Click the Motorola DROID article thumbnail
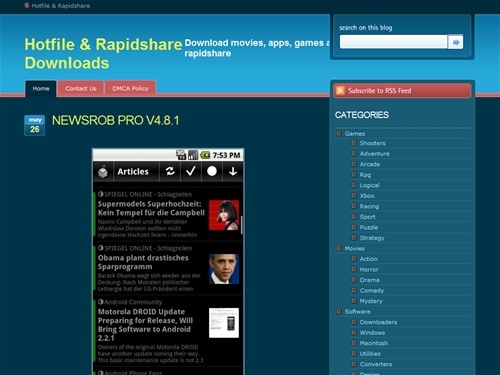This screenshot has height=375, width=500. 224,323
